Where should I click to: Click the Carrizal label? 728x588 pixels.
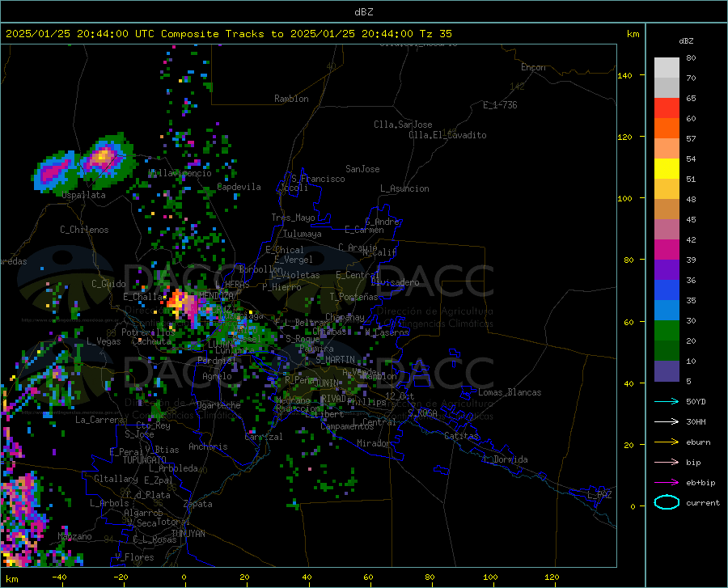click(x=263, y=437)
